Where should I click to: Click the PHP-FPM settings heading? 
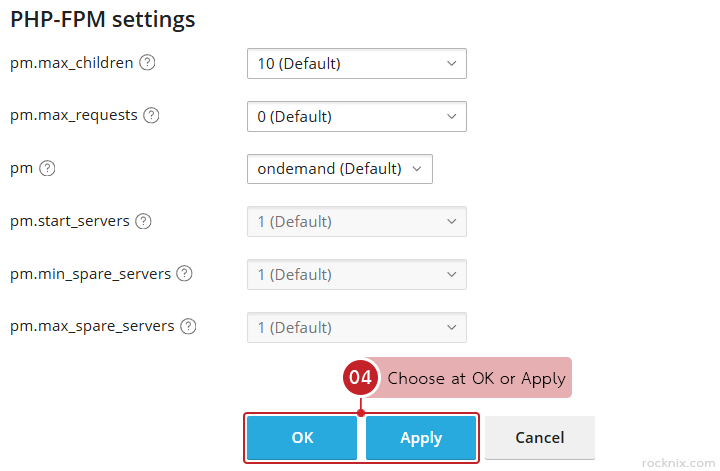(x=103, y=19)
